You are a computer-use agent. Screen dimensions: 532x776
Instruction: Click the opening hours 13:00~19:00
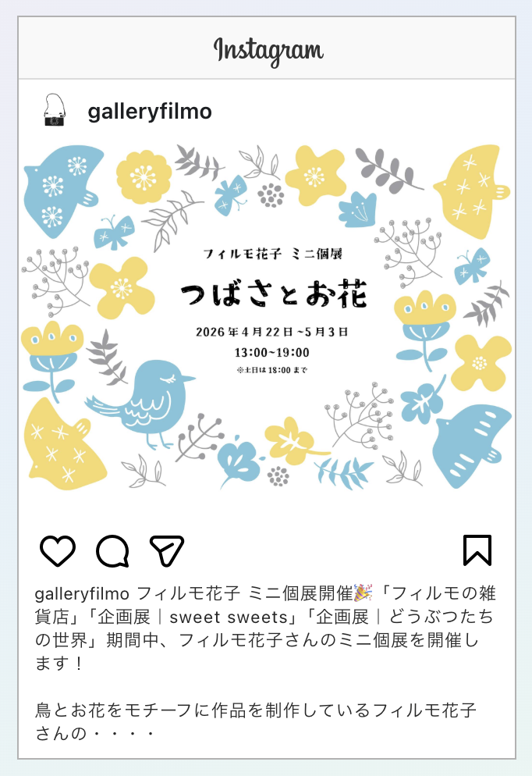(272, 353)
